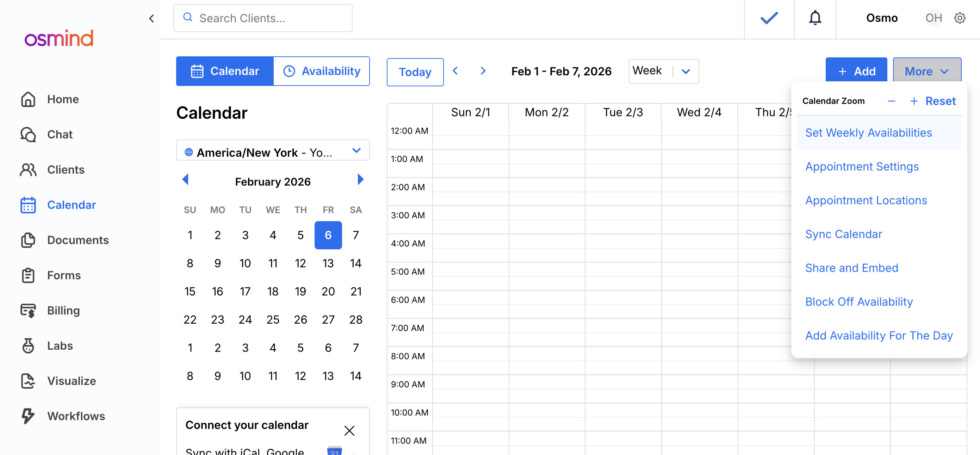Reset the calendar zoom
This screenshot has width=980, height=455.
(x=940, y=101)
